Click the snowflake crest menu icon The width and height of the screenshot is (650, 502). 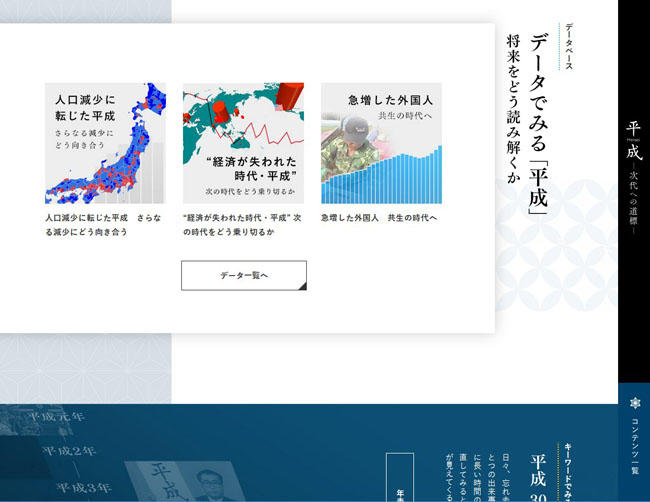coord(634,403)
